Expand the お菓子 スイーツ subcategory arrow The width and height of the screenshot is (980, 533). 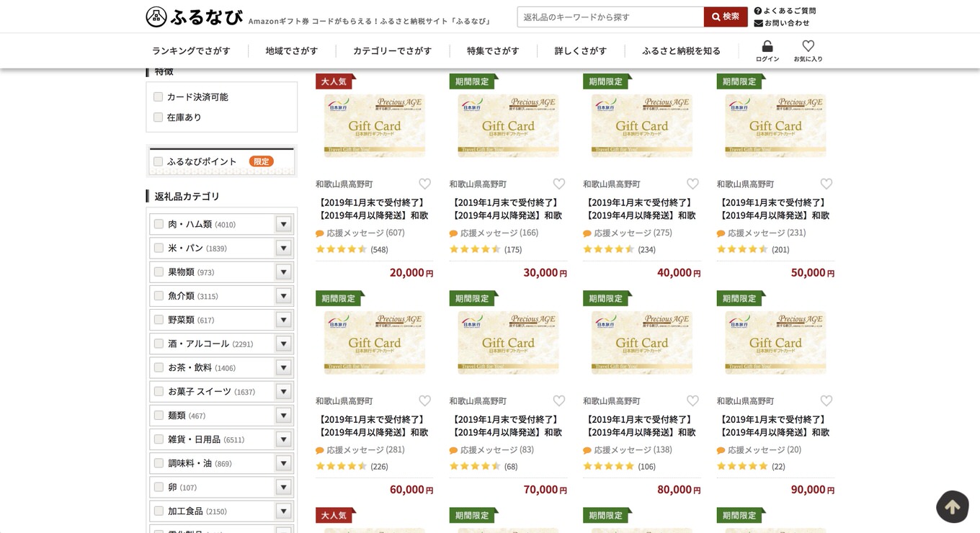(x=284, y=391)
